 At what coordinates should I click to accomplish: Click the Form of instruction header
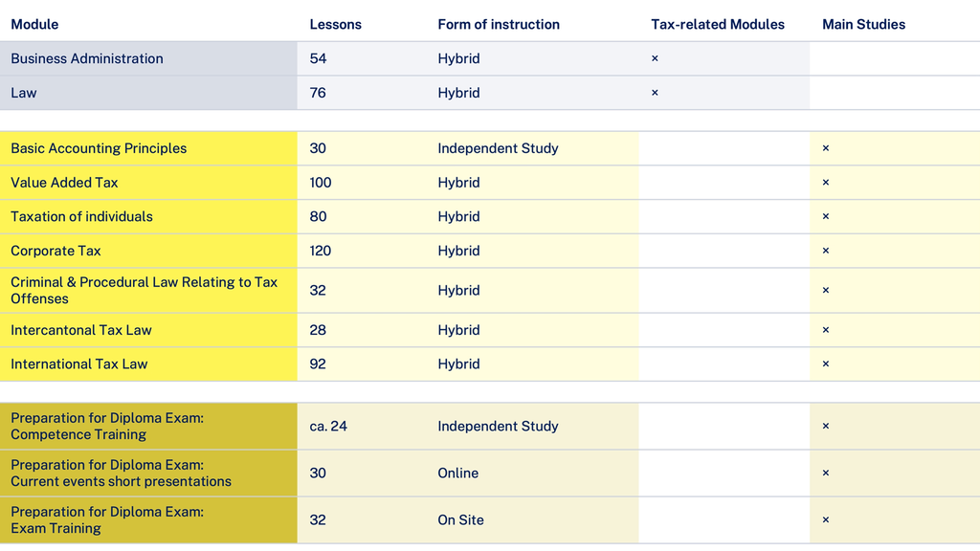coord(499,24)
